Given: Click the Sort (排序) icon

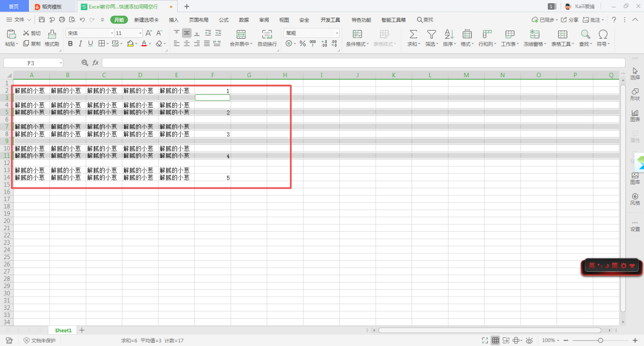Looking at the screenshot, I should tap(449, 34).
